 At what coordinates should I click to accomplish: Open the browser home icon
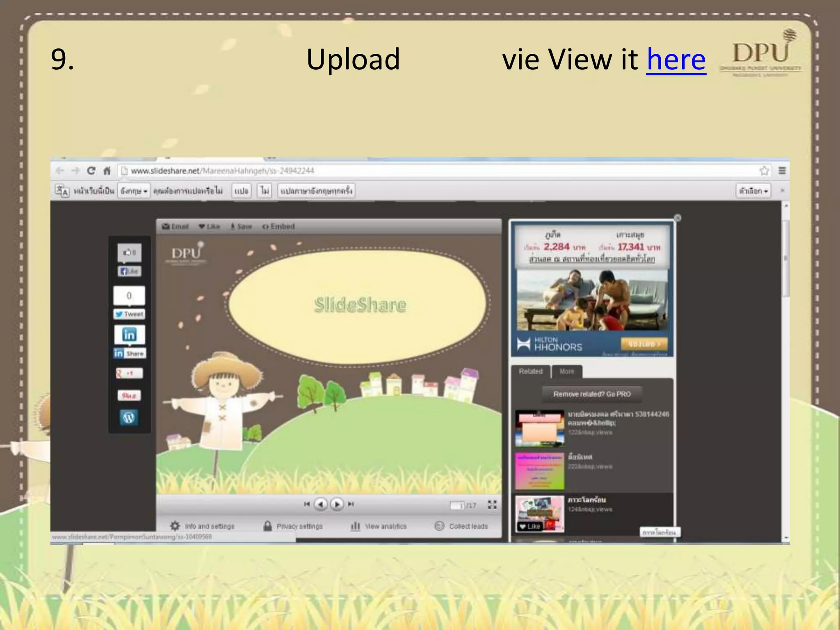[107, 171]
